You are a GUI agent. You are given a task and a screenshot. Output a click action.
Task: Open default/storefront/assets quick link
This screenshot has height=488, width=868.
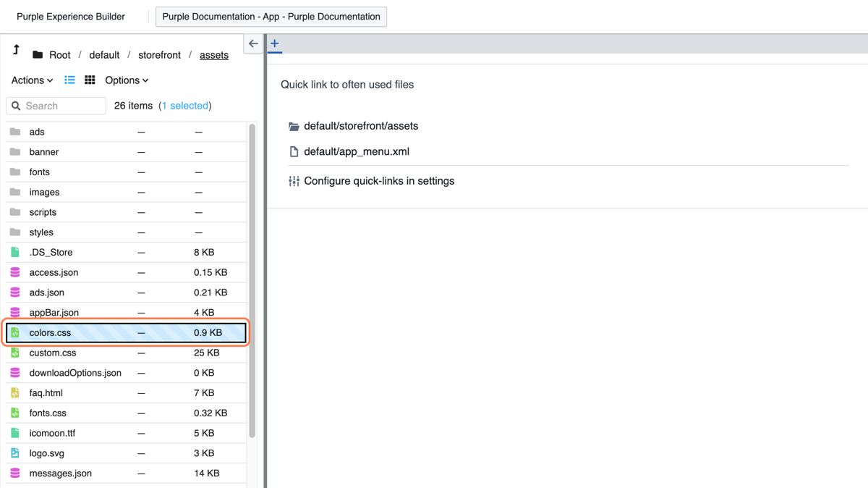click(361, 126)
